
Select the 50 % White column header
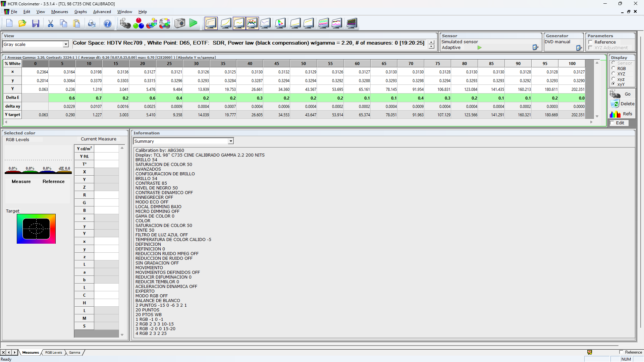point(304,64)
